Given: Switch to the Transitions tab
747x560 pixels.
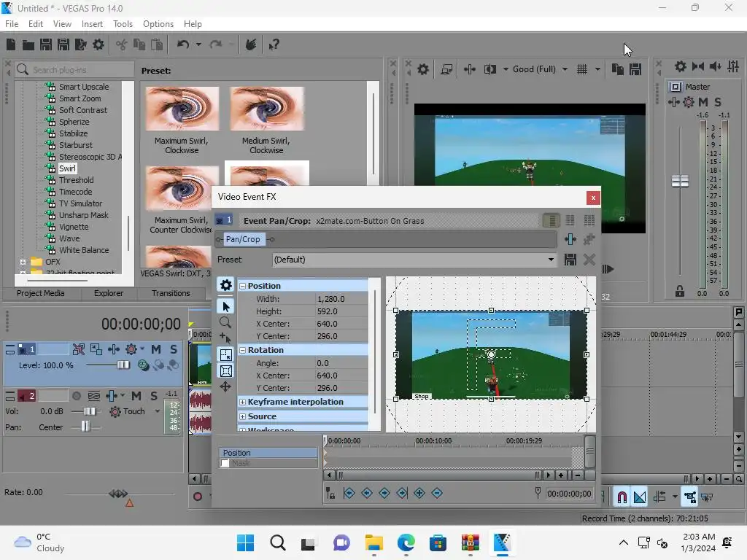Looking at the screenshot, I should [x=171, y=293].
